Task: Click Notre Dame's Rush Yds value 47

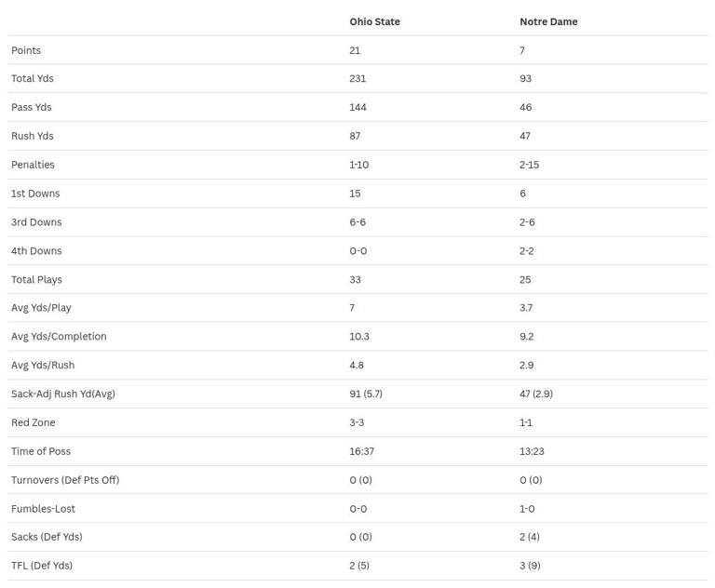Action: [x=525, y=136]
